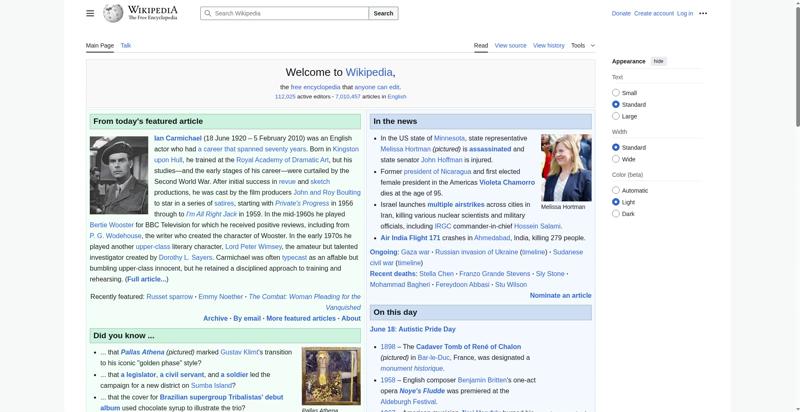Open the View history tab
800x412 pixels.
[x=548, y=45]
